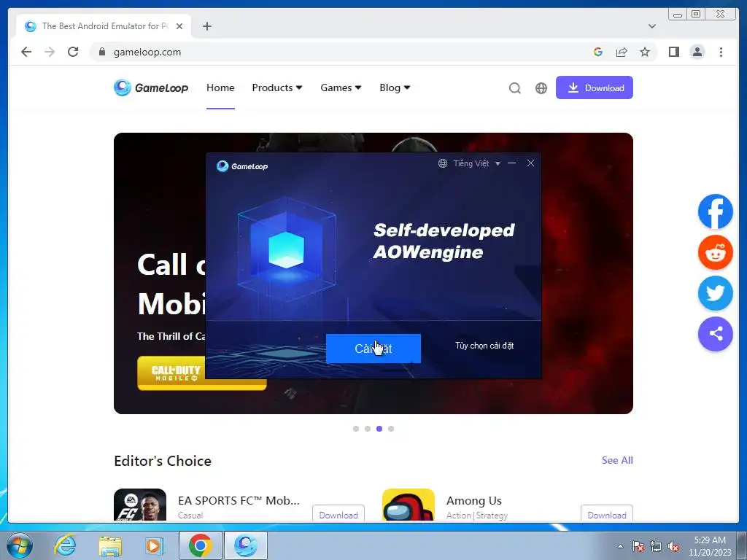Open Windows Media Player from taskbar

[x=153, y=545]
